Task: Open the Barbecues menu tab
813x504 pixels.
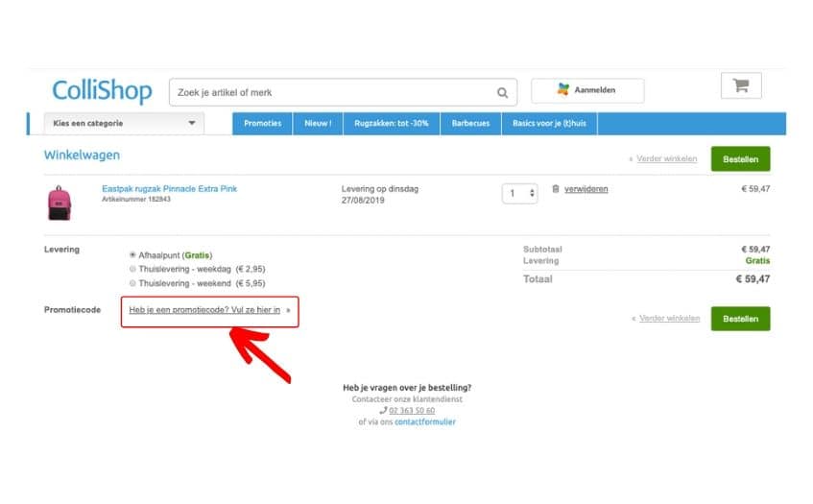Action: coord(470,123)
